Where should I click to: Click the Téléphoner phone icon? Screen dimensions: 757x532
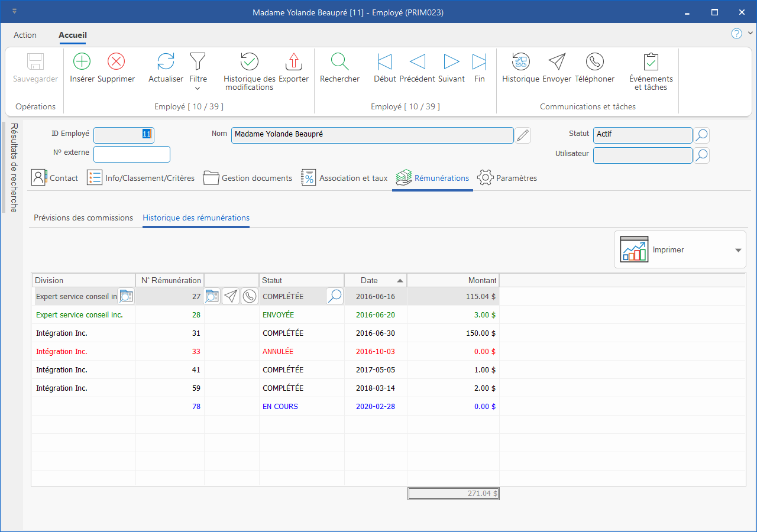[594, 62]
